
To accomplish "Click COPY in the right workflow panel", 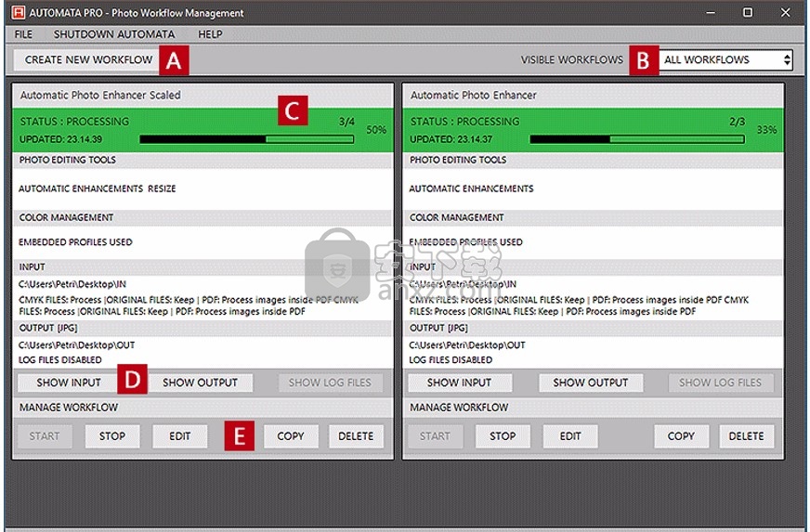I will [x=681, y=436].
